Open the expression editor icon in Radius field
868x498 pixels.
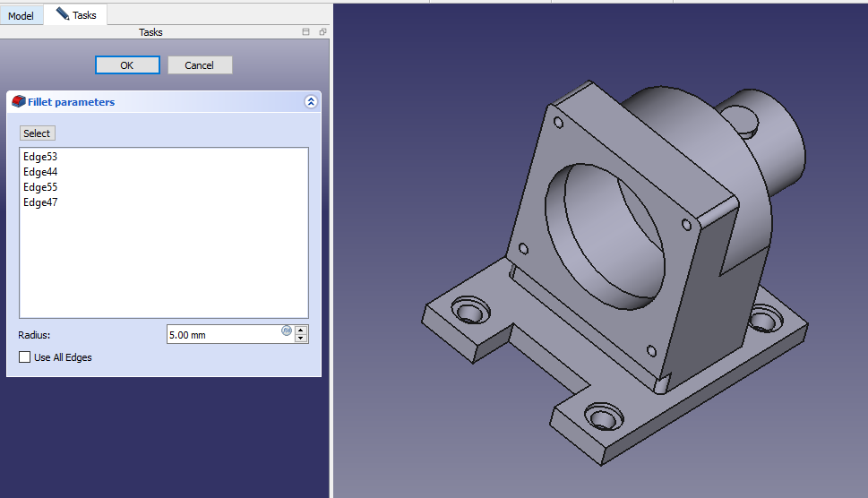pyautogui.click(x=287, y=331)
